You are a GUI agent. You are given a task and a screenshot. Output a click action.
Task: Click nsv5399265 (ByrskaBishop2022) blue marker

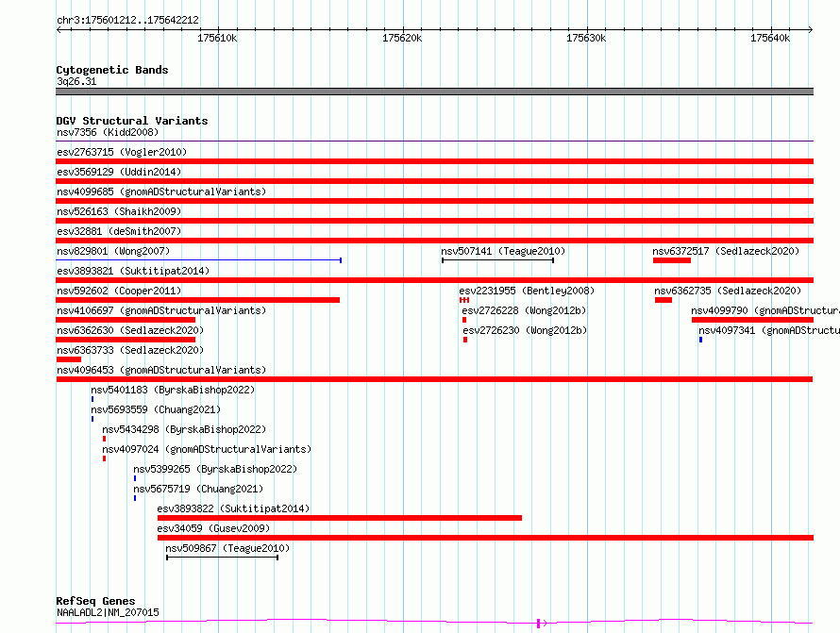135,478
